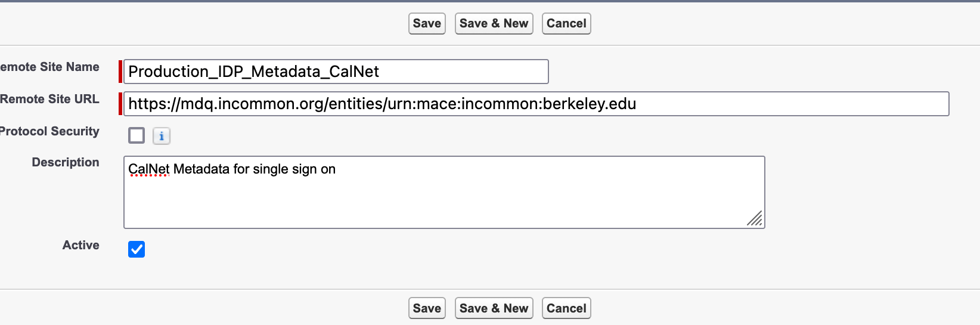This screenshot has height=325, width=980.
Task: Click red required marker beside Remote Site Name
Action: [x=120, y=72]
